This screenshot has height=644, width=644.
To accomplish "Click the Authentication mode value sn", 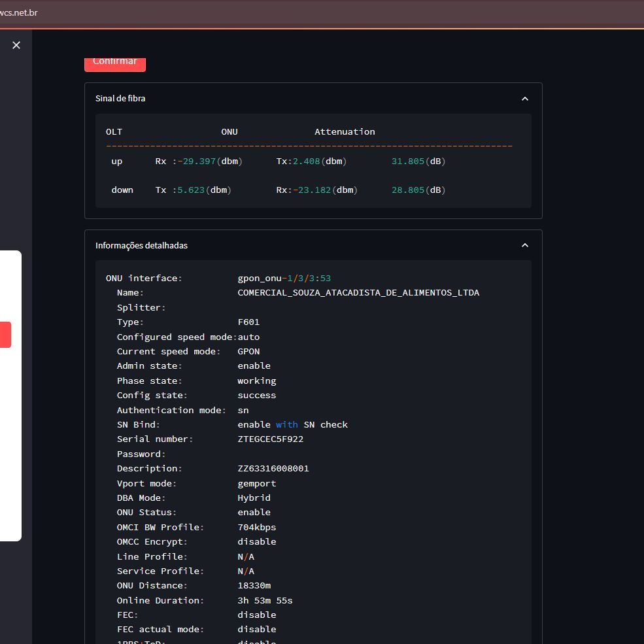I will coord(243,410).
